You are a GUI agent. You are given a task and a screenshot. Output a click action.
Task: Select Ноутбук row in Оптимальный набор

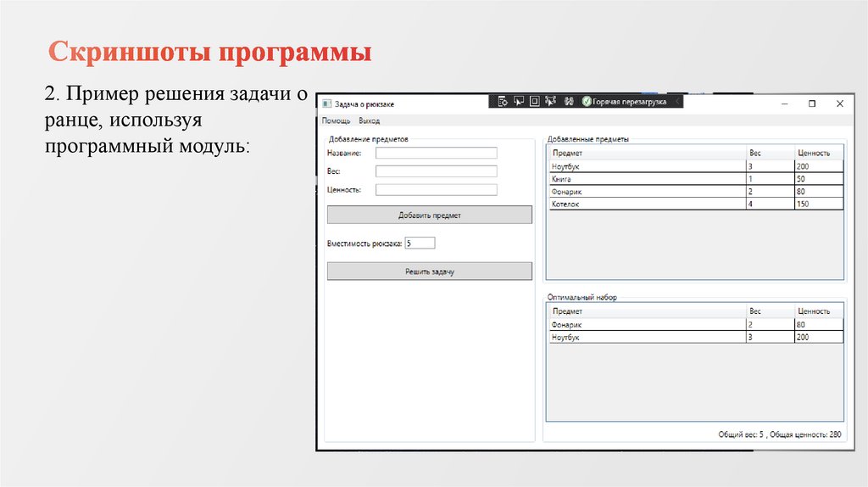(697, 337)
